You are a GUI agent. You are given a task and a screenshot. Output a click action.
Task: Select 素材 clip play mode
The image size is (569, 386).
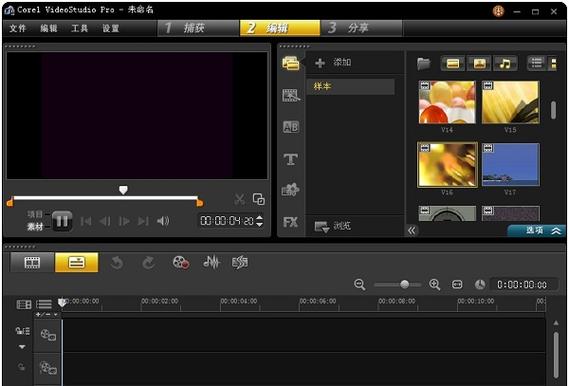[35, 227]
